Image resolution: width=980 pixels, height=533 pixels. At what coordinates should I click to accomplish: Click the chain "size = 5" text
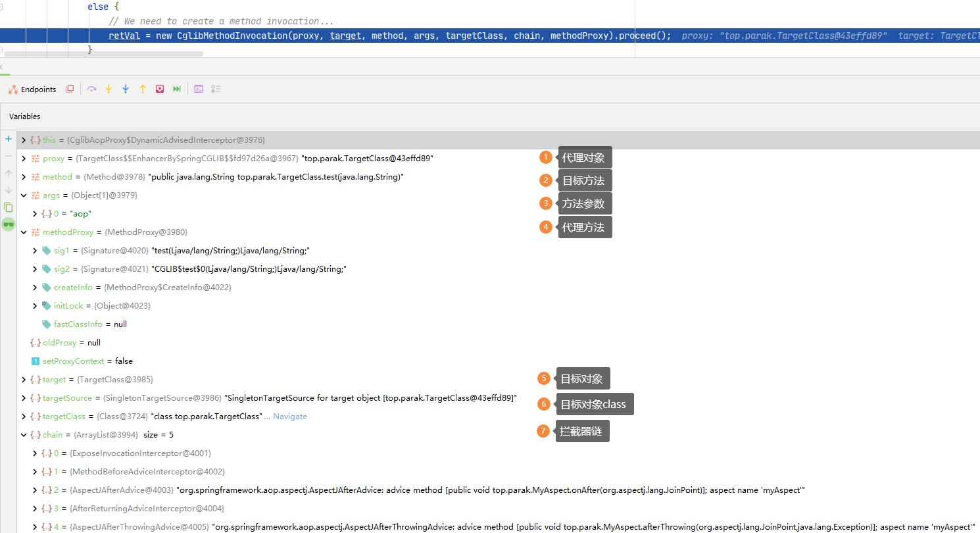pyautogui.click(x=159, y=435)
